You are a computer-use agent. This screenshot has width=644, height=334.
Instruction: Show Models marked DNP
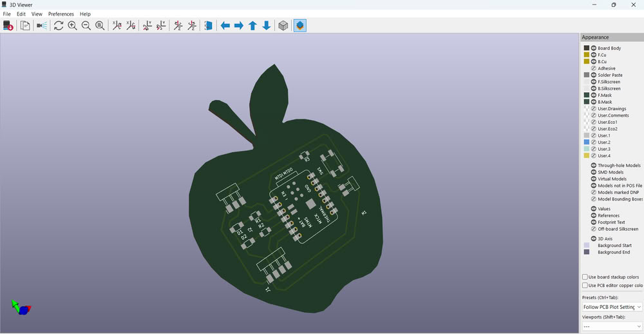pyautogui.click(x=594, y=192)
